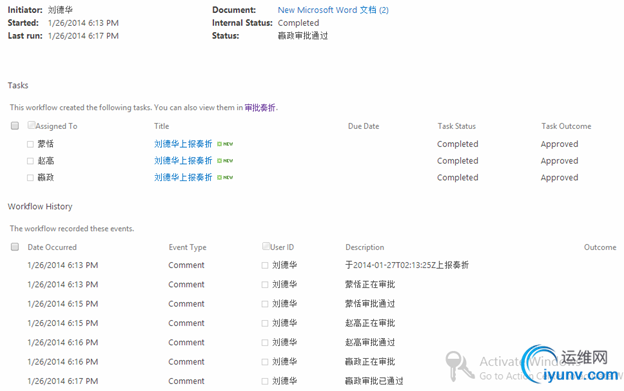
Task: Check 刘德华 box in the 赵高正在审批 row
Action: point(265,323)
